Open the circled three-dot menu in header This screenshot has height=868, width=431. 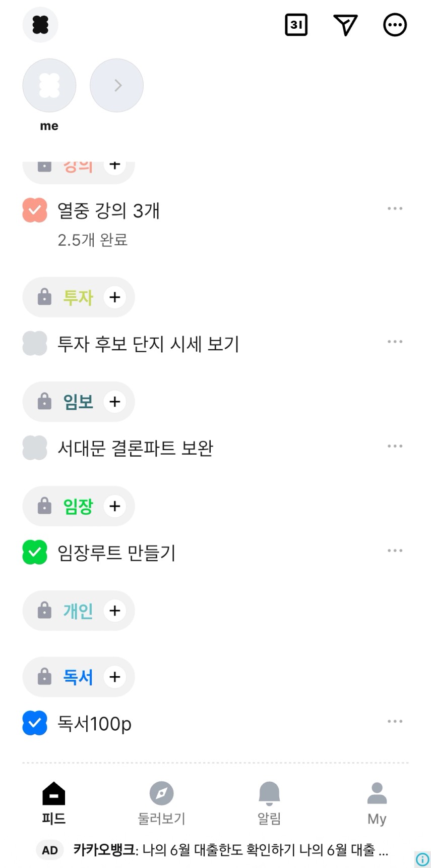pyautogui.click(x=395, y=25)
